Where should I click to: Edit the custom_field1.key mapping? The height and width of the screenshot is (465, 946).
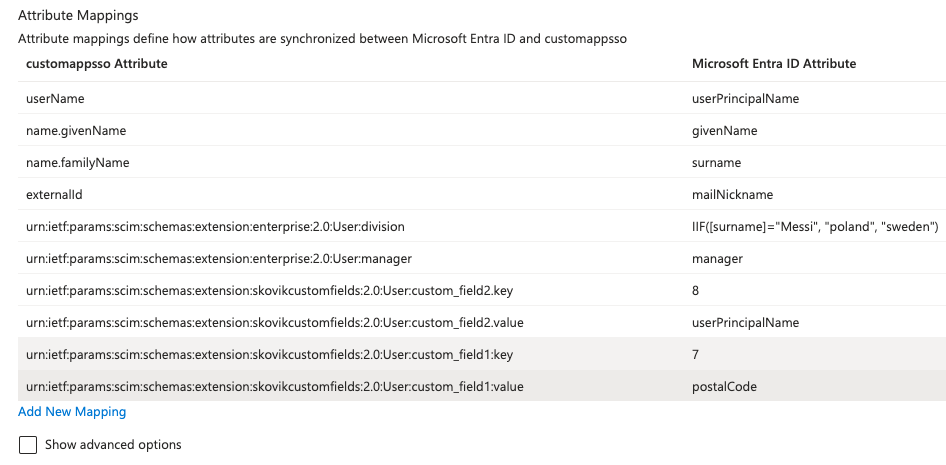[x=269, y=355]
